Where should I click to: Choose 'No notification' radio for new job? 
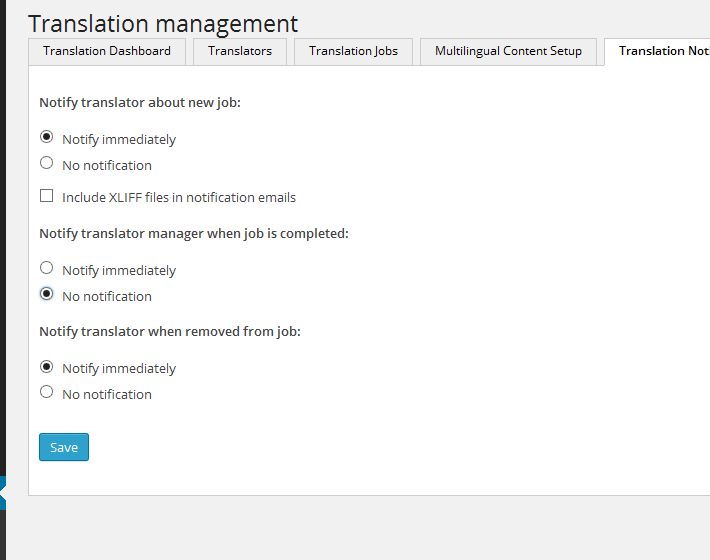pyautogui.click(x=47, y=164)
